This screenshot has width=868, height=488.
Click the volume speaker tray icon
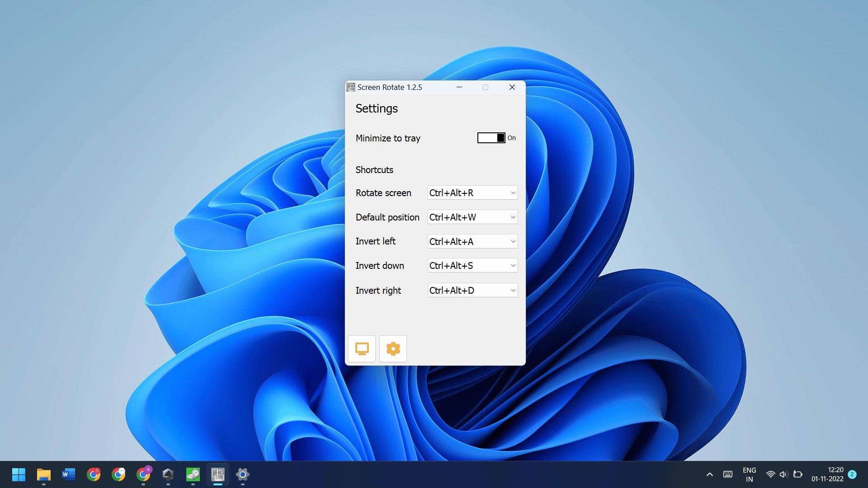tap(784, 474)
